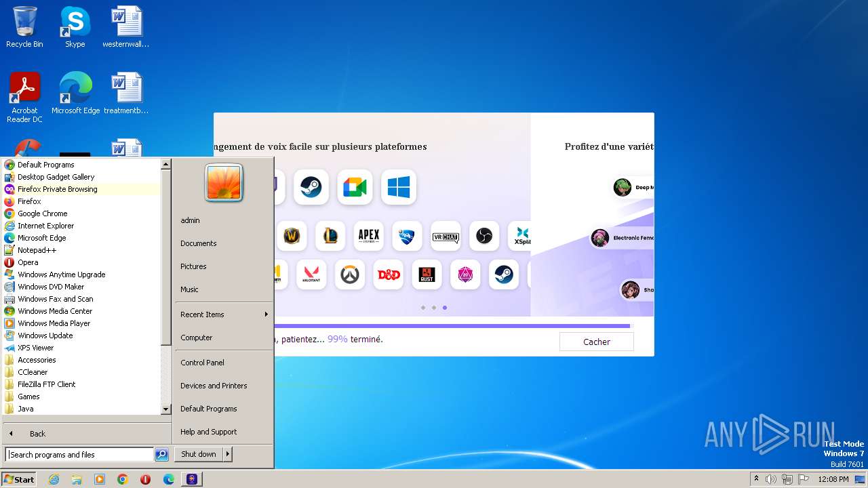This screenshot has width=868, height=488.
Task: Click the XSplit icon
Action: tap(521, 236)
